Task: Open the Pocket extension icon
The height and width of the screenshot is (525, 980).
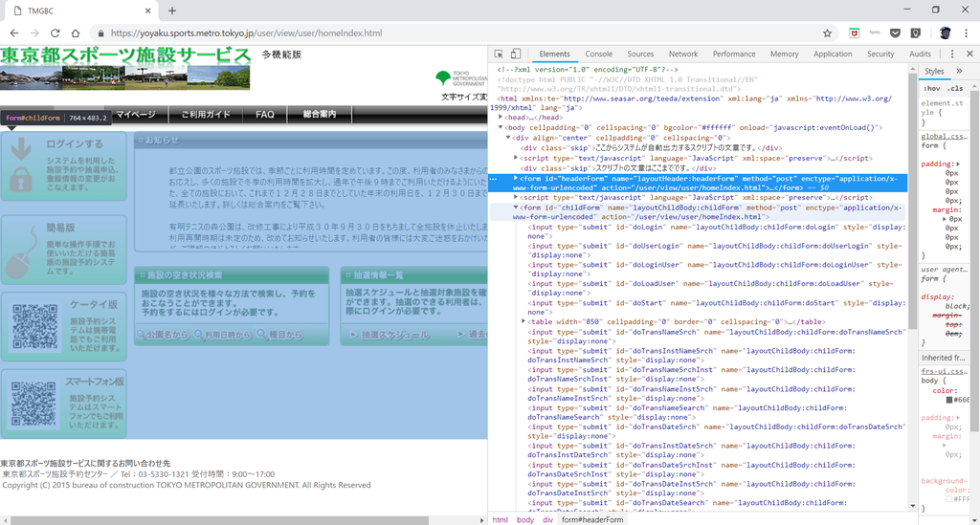Action: (x=895, y=33)
